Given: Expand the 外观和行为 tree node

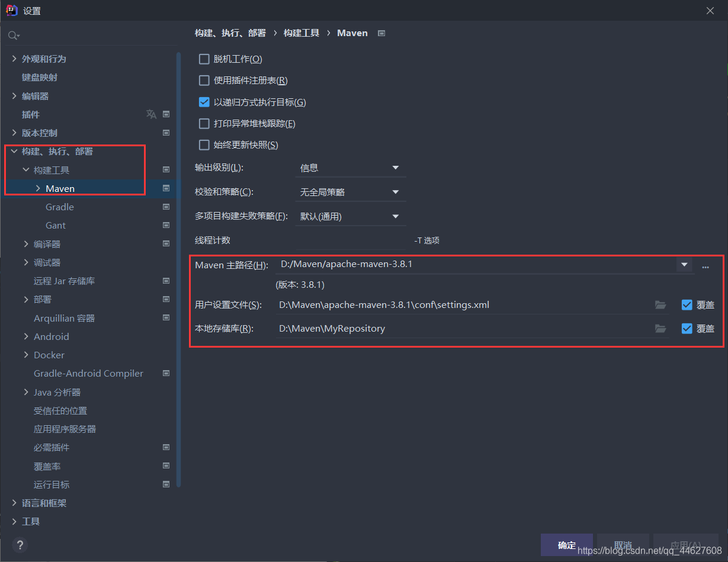Looking at the screenshot, I should point(14,59).
